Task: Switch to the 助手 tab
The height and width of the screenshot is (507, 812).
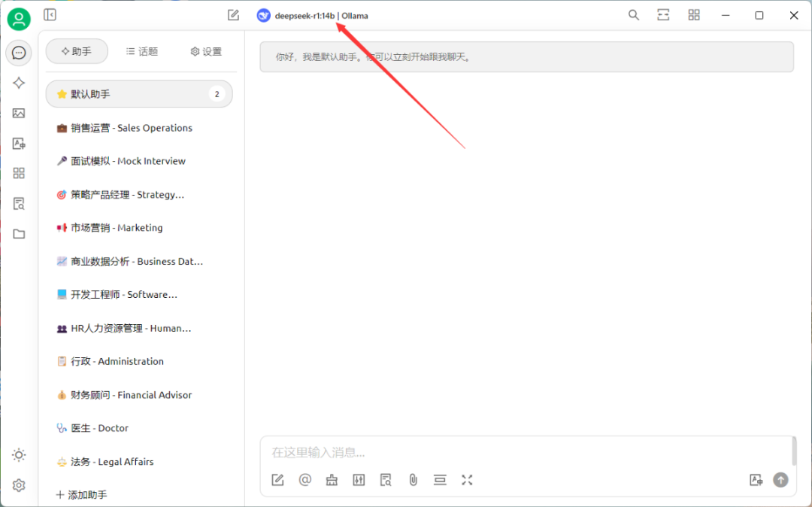Action: (77, 51)
